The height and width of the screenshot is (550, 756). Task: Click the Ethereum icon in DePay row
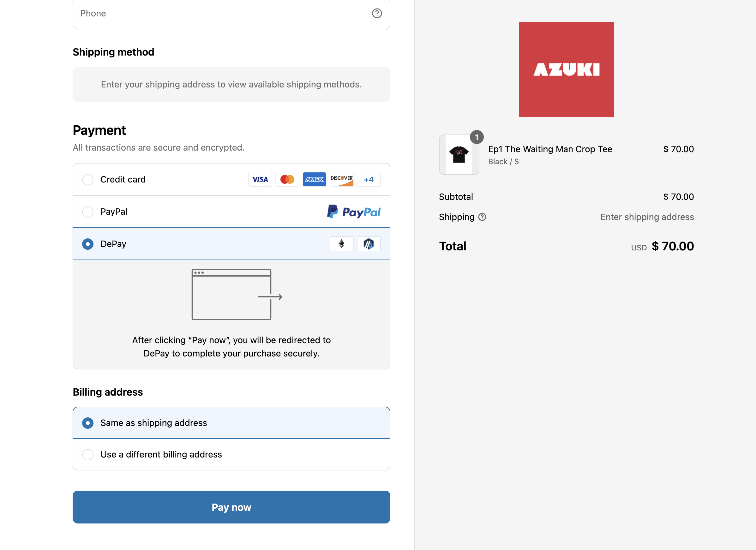pyautogui.click(x=341, y=244)
